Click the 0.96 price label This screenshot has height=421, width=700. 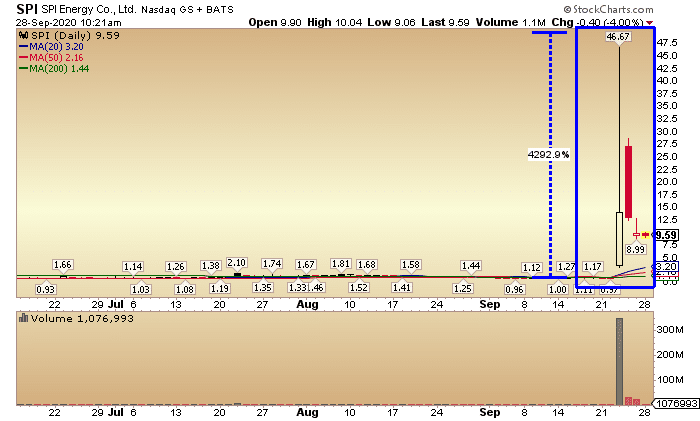(x=514, y=289)
